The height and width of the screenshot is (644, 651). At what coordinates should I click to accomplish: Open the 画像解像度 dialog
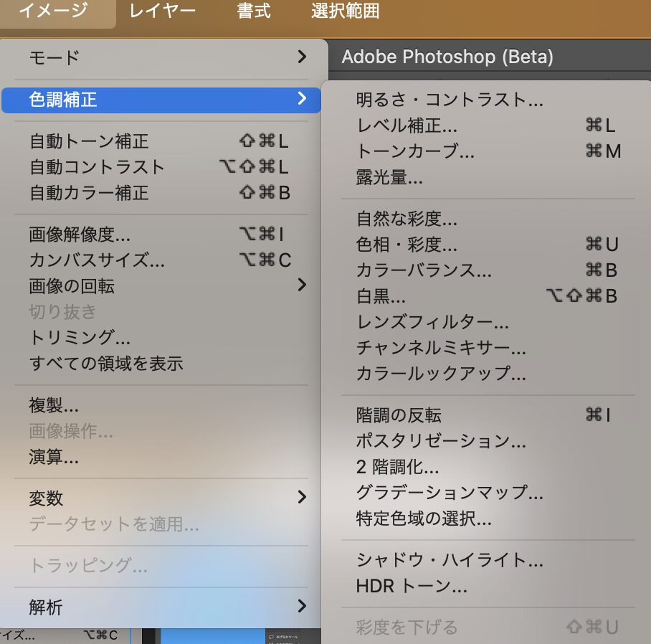click(80, 235)
